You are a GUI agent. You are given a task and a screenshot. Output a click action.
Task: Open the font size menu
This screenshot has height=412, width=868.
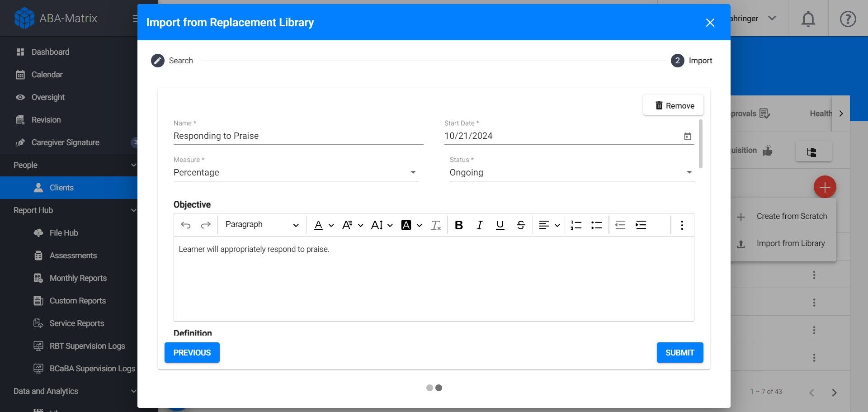(382, 225)
